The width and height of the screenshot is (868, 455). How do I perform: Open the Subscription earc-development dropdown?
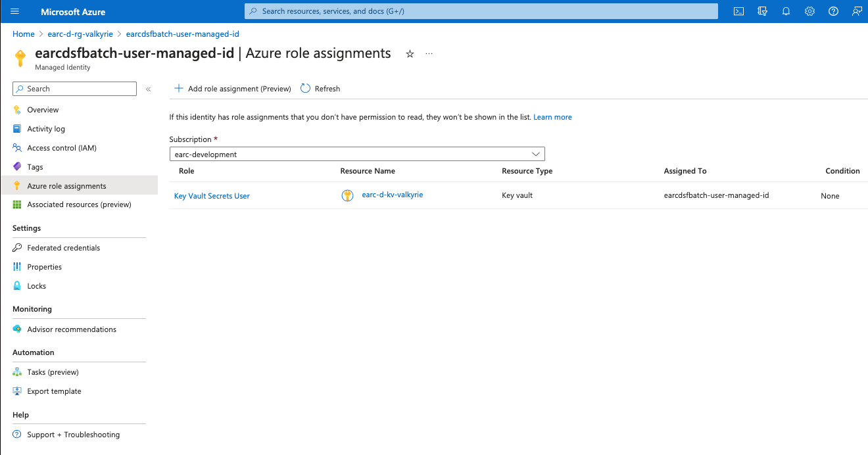[357, 155]
